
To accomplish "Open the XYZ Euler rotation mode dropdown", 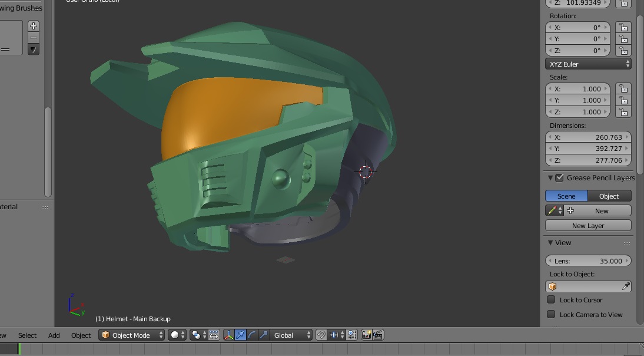I will pos(588,64).
